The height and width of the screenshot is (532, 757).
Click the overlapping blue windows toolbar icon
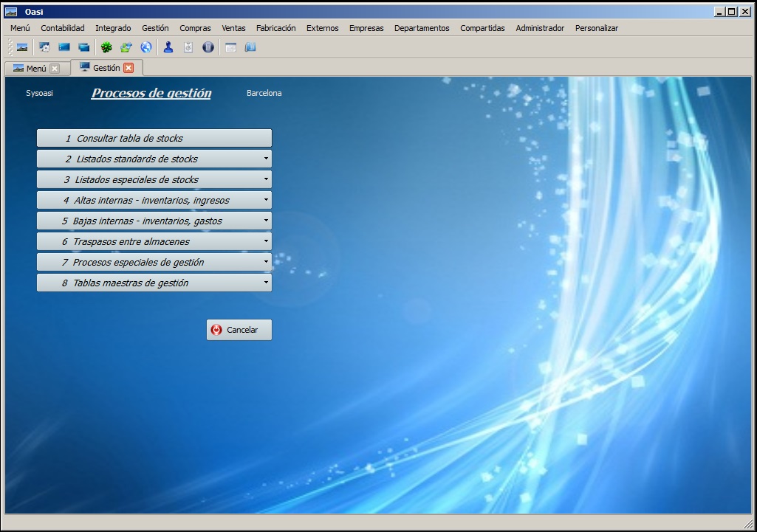[84, 47]
